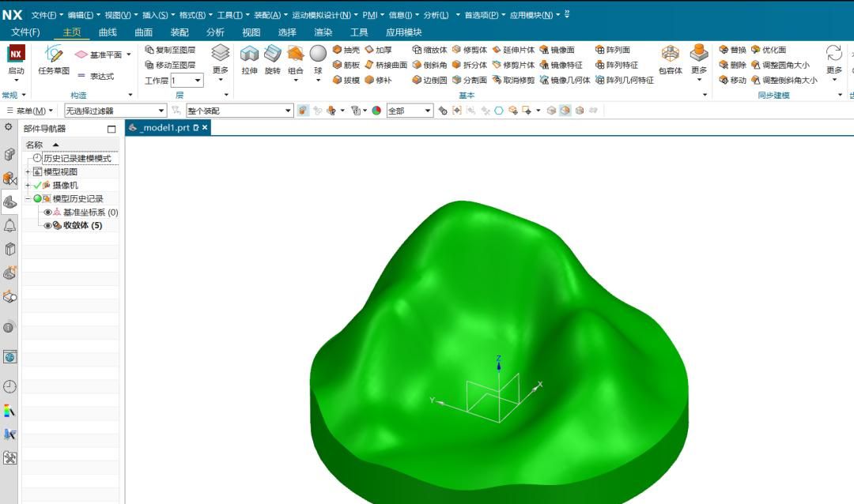Click the 替换 (Replace Face) command

click(x=732, y=50)
